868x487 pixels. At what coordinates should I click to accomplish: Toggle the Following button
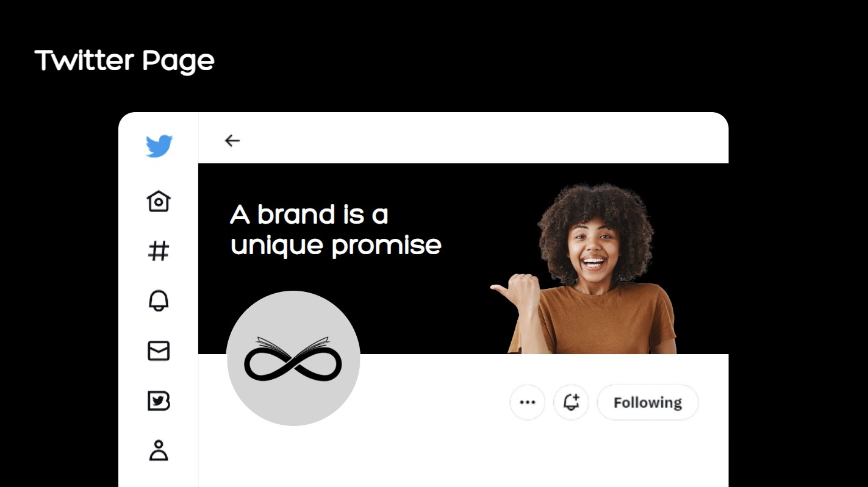pyautogui.click(x=647, y=402)
